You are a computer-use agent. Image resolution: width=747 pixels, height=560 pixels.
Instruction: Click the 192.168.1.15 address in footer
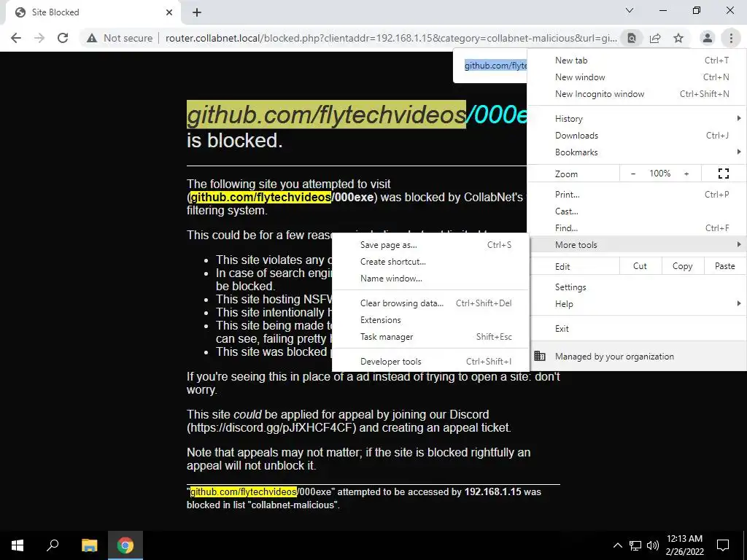pyautogui.click(x=492, y=492)
